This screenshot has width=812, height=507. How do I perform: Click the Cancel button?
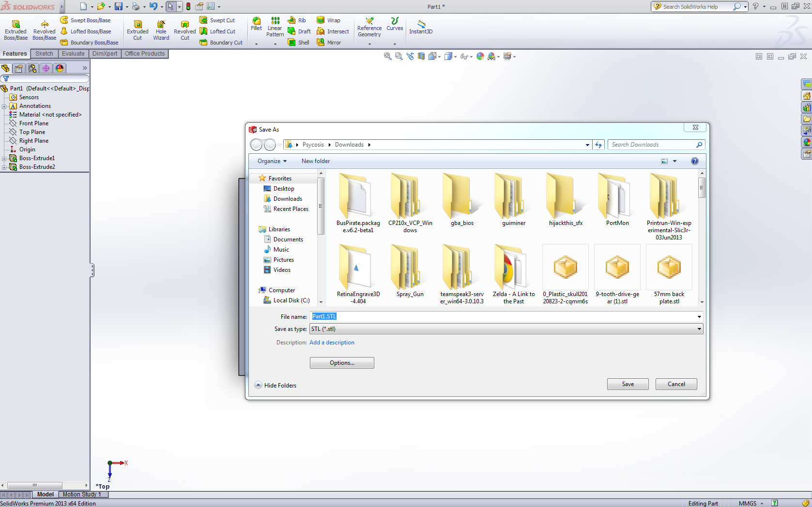tap(676, 384)
